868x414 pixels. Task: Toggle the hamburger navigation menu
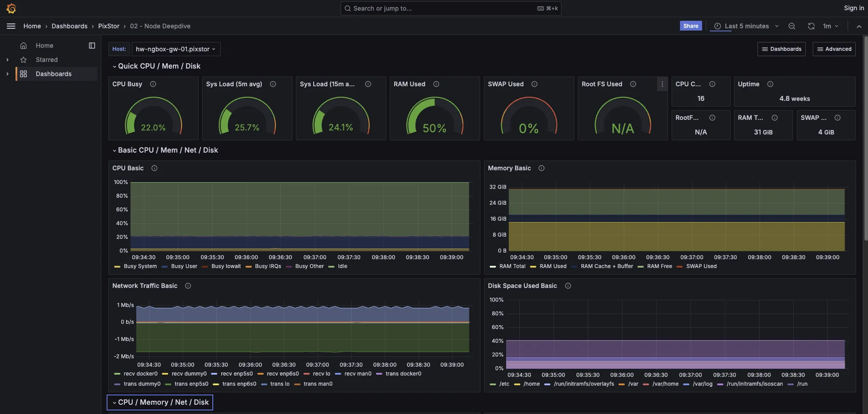click(x=11, y=26)
